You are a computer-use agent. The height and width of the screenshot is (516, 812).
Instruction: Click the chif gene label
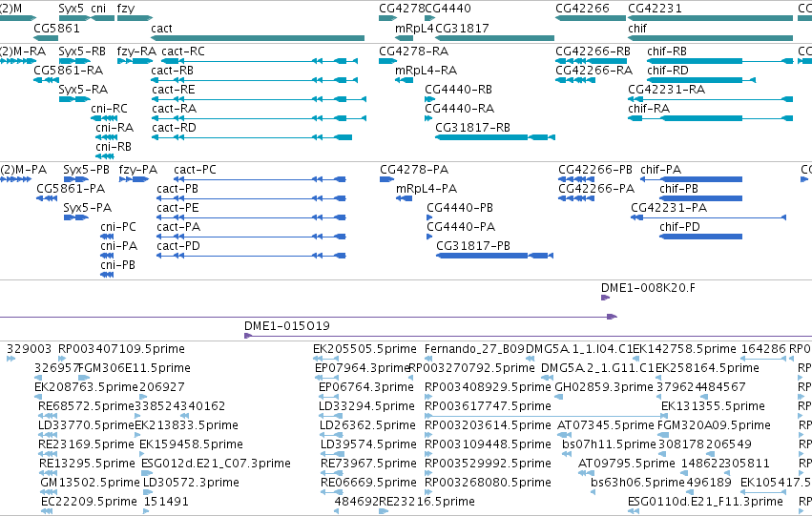click(637, 28)
